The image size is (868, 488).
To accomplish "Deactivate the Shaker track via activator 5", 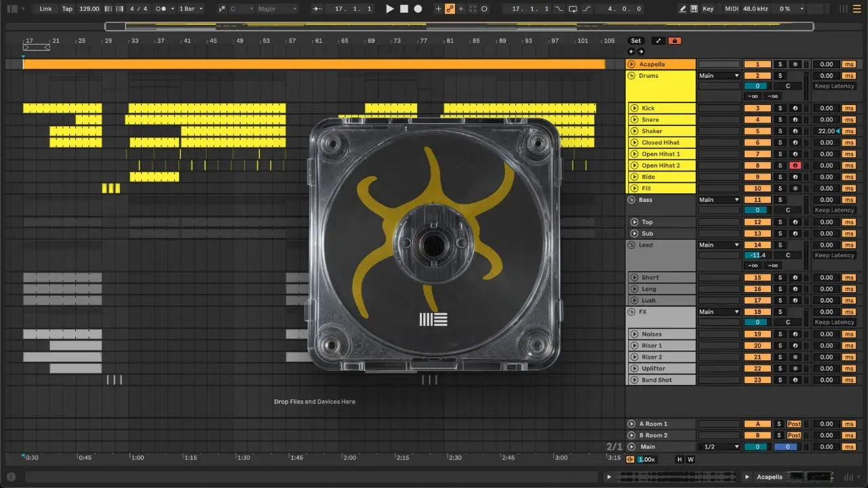I will [x=757, y=131].
